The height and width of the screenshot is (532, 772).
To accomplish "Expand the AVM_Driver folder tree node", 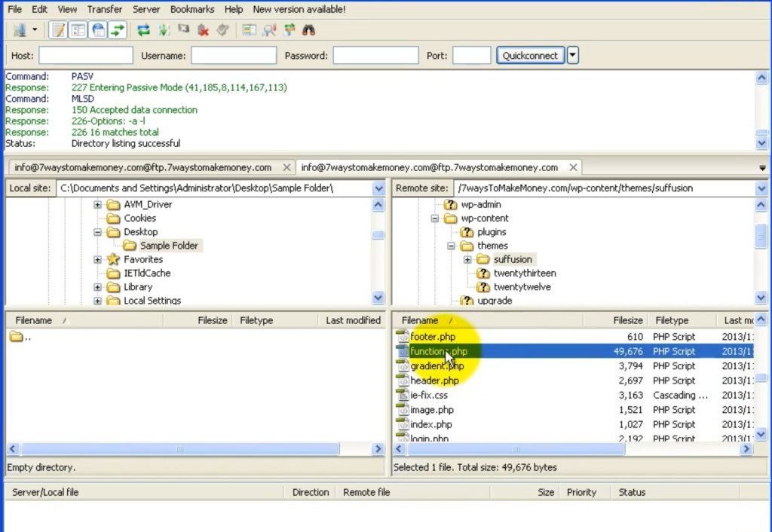I will pos(98,205).
